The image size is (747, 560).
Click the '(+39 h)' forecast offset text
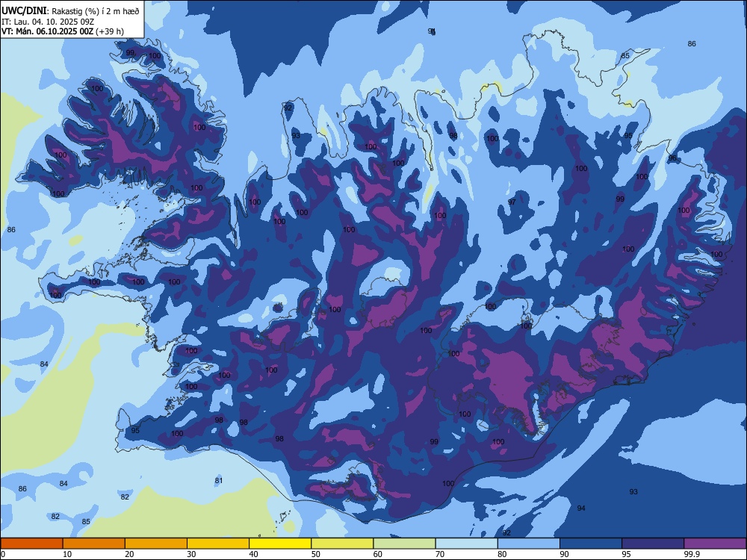click(110, 31)
